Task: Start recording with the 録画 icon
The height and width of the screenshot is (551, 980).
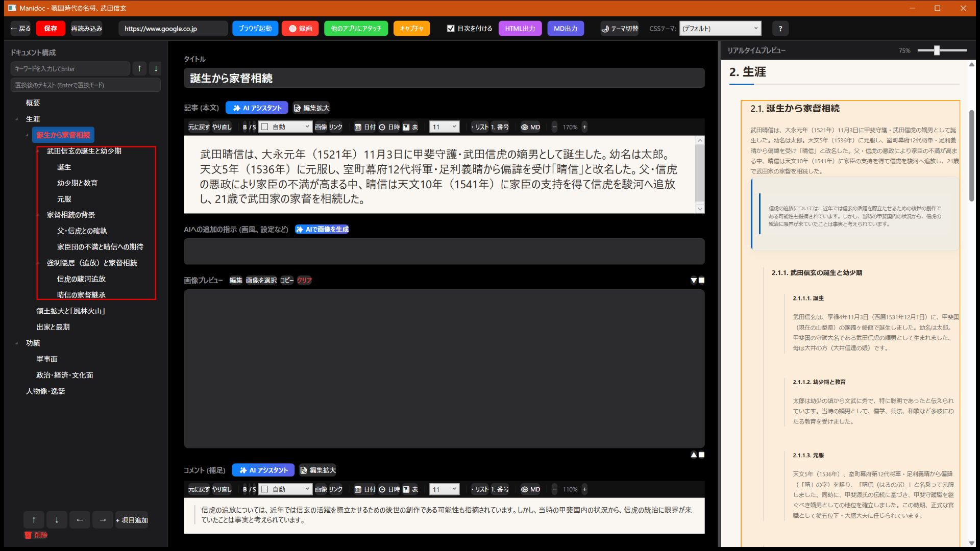Action: [x=300, y=29]
